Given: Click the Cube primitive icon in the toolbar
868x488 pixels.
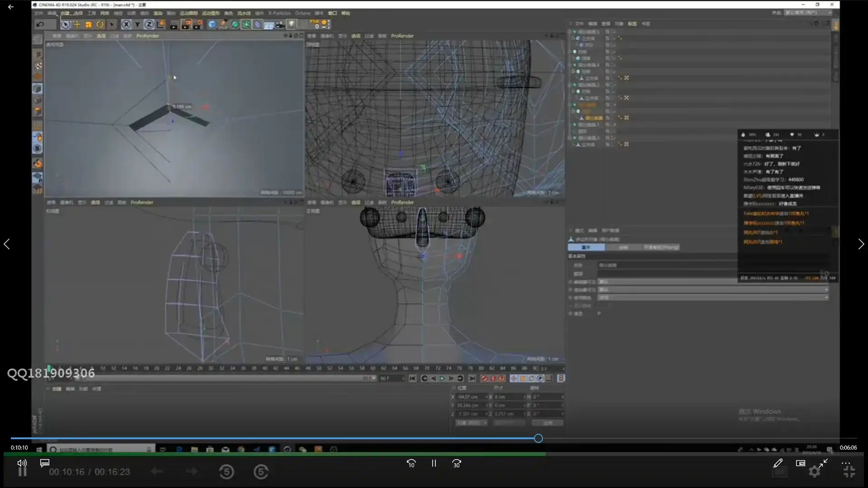Looking at the screenshot, I should point(212,24).
